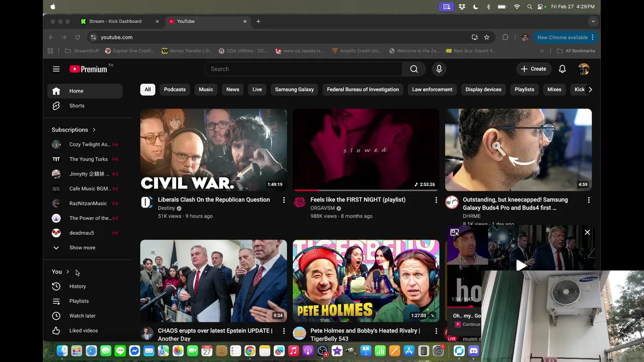Open Spotlight search in the menu bar

[x=529, y=7]
